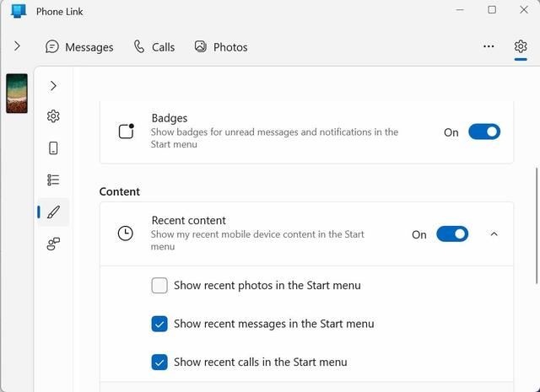Viewport: 540px width, 392px height.
Task: Select the personalization pen icon
Action: (x=53, y=212)
